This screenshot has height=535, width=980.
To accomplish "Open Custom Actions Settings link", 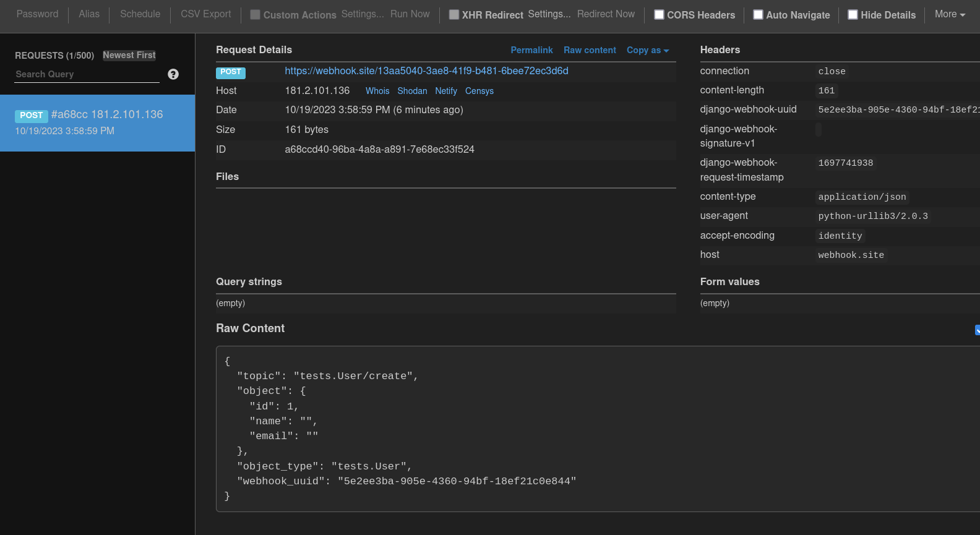I will tap(363, 14).
